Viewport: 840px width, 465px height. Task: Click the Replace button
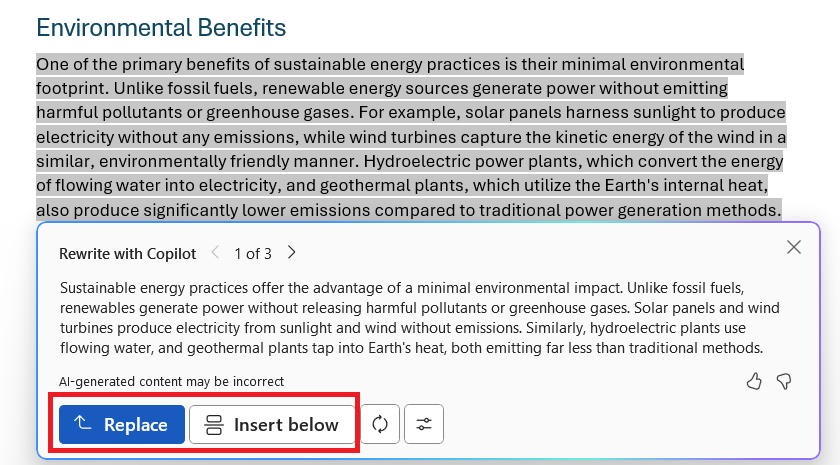122,424
